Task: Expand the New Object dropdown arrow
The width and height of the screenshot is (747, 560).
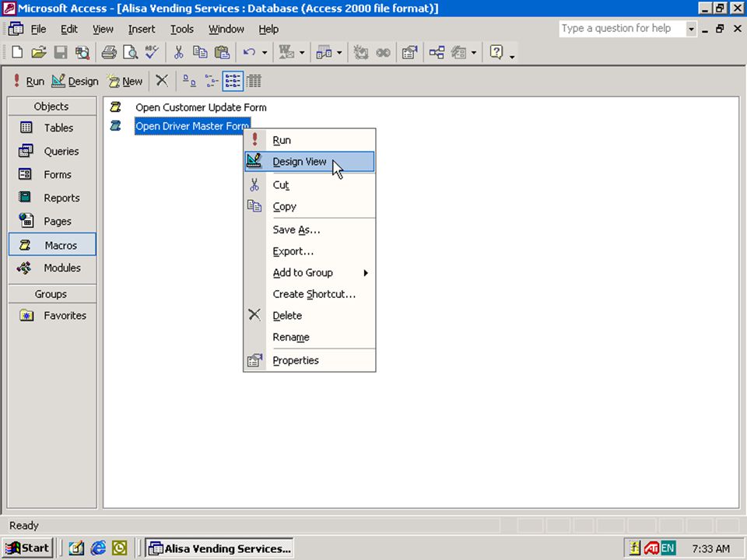Action: [x=474, y=52]
